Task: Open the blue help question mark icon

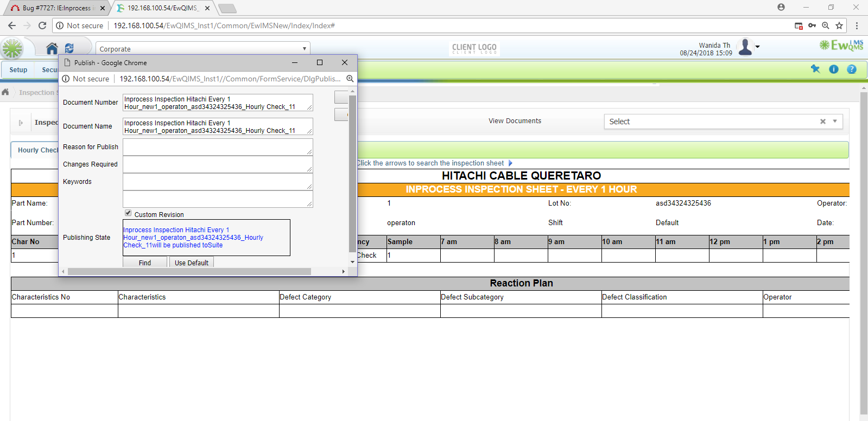Action: (852, 69)
